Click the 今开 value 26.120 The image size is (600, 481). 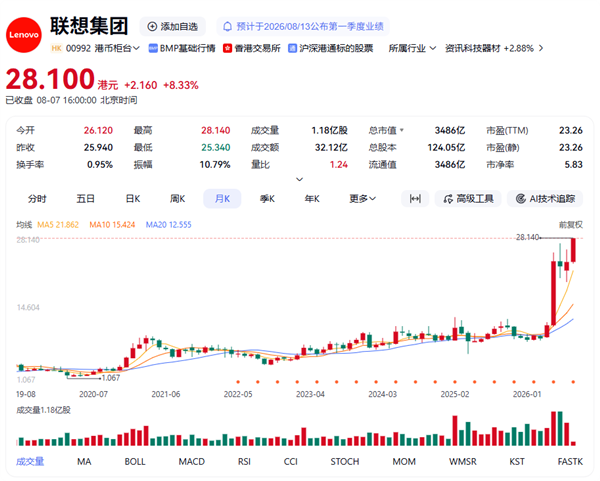tap(98, 130)
